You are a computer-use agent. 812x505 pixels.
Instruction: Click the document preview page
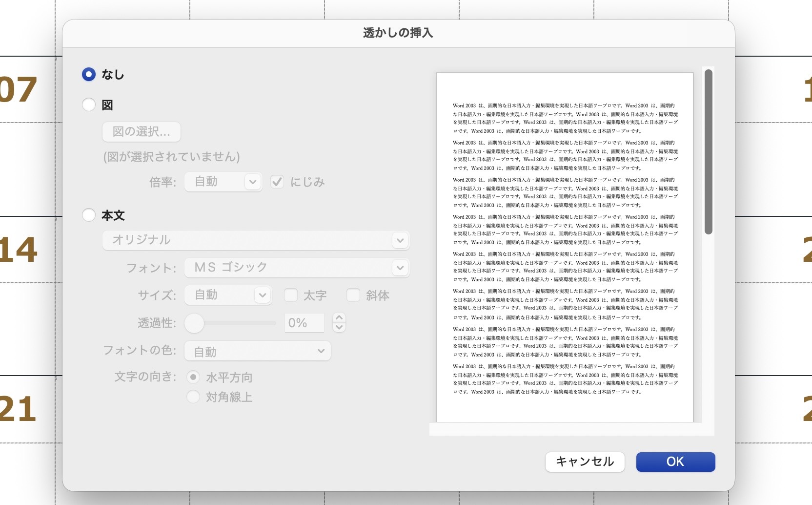[565, 247]
